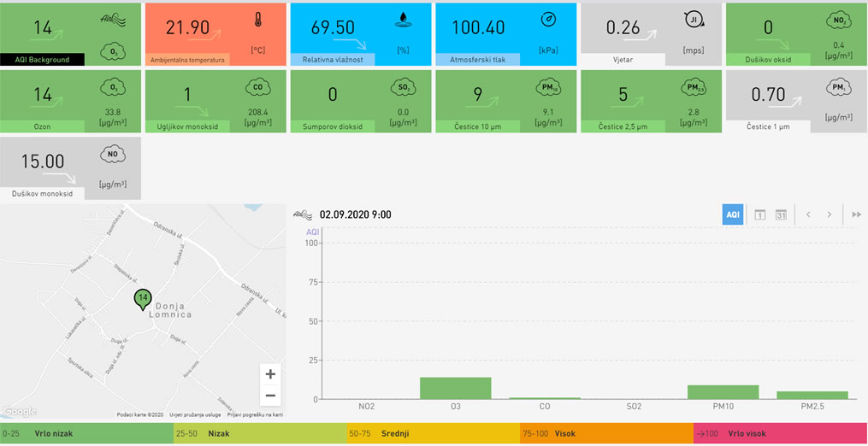The image size is (868, 446).
Task: Click the PM10 cloud icon
Action: click(x=548, y=87)
